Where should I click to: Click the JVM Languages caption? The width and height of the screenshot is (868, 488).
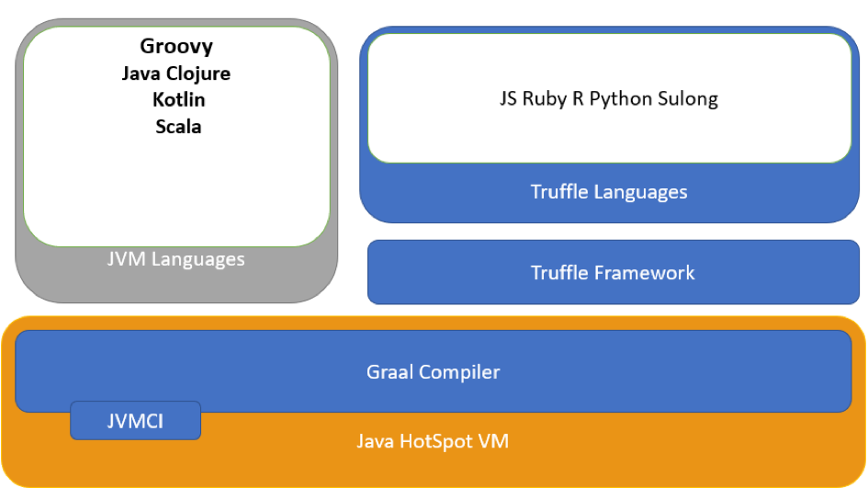pos(175,259)
